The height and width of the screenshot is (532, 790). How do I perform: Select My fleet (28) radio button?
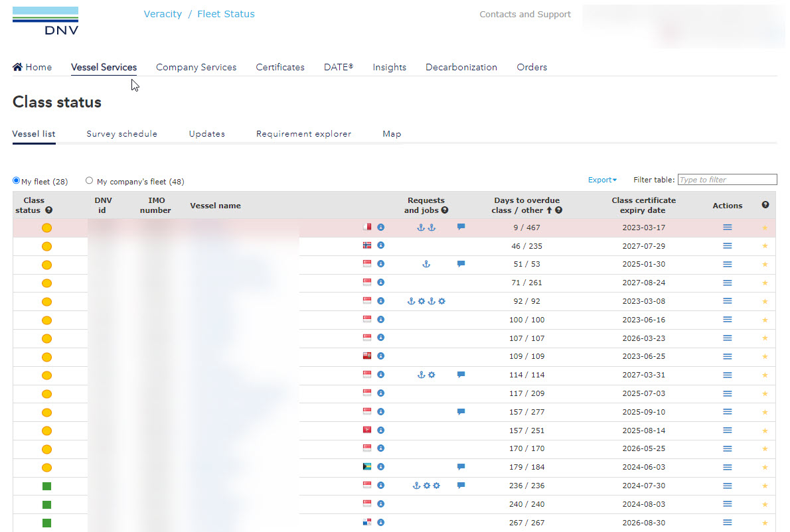pyautogui.click(x=17, y=181)
